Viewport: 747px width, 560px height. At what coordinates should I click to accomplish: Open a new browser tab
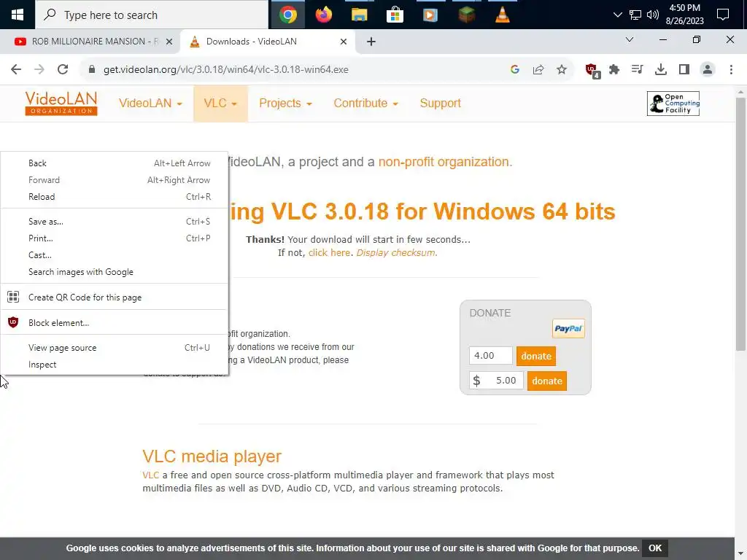tap(371, 42)
